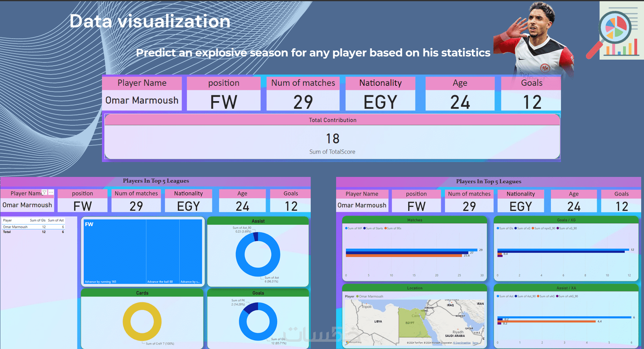The height and width of the screenshot is (349, 644).
Task: Select the 'Sum of Ast_90' legend entry in Assist / XA
Action: (x=525, y=296)
